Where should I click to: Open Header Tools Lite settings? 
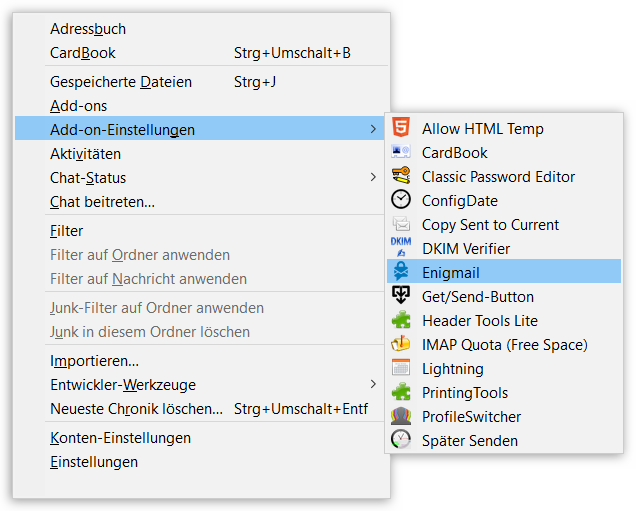479,320
